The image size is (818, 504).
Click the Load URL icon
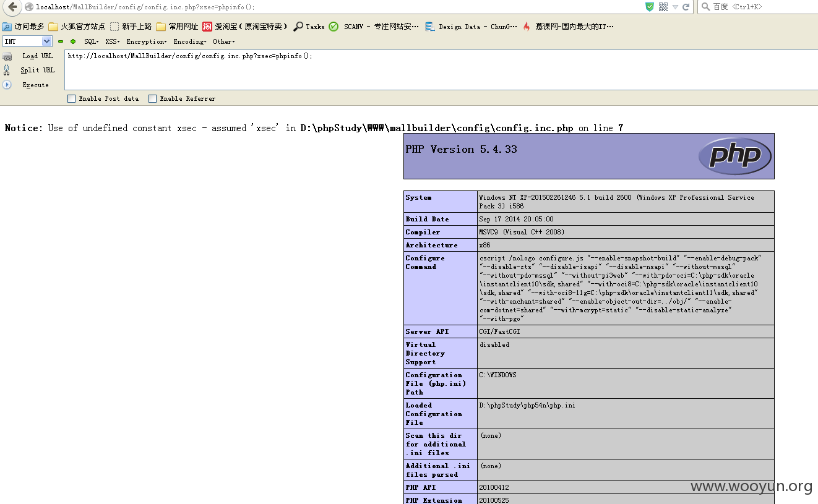[7, 56]
